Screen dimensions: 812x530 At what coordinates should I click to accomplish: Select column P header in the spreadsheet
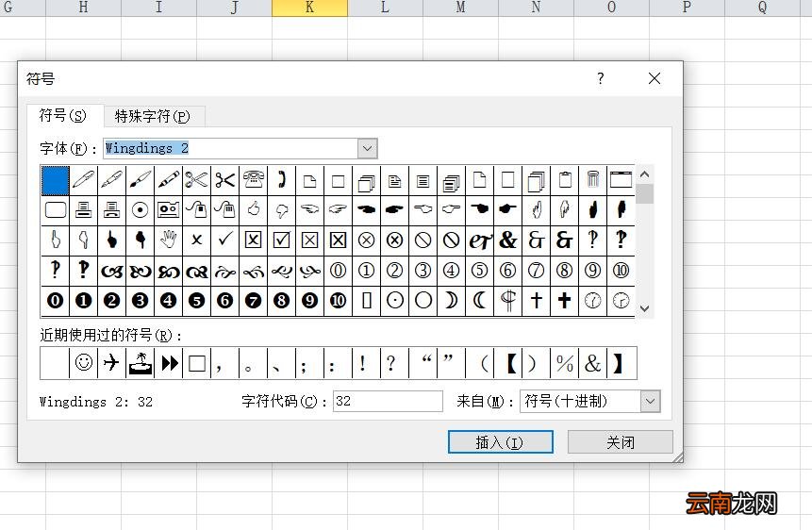click(687, 8)
